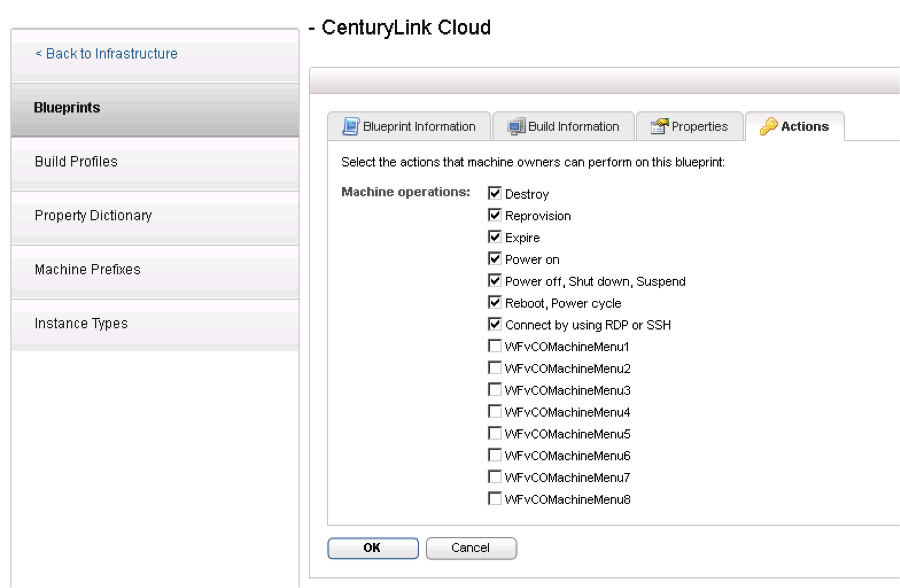900x588 pixels.
Task: Select the Actions tab
Action: 794,126
